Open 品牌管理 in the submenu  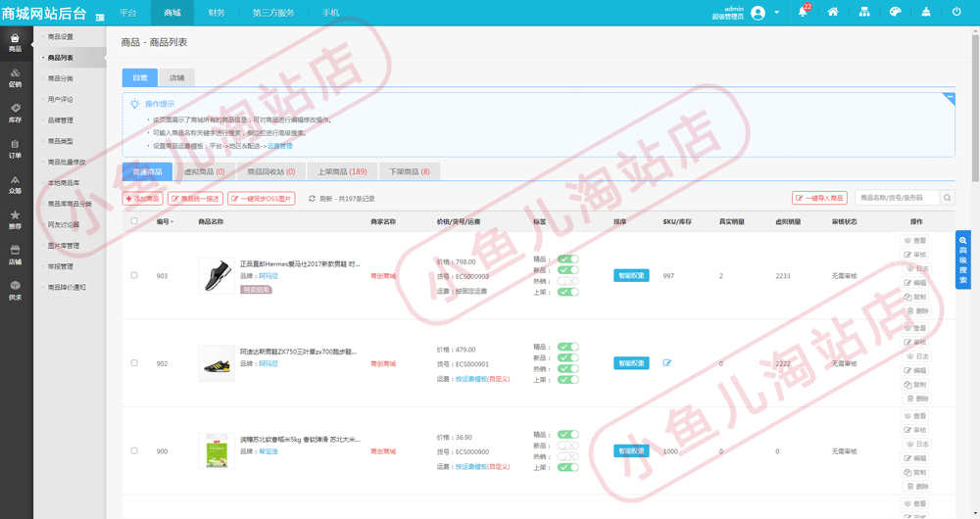point(61,120)
